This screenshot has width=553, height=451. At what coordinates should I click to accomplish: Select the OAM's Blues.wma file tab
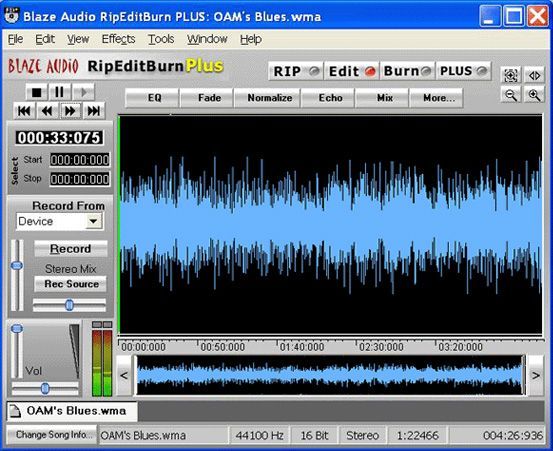(72, 411)
